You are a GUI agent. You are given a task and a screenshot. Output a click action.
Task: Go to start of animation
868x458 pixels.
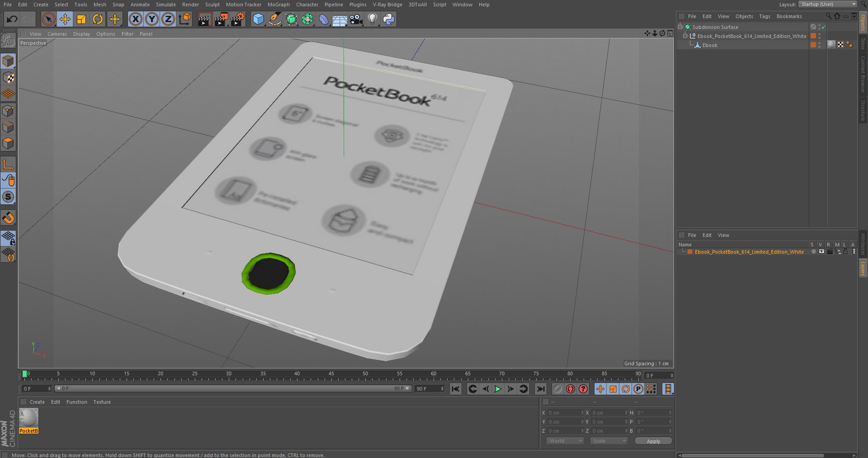pyautogui.click(x=456, y=389)
